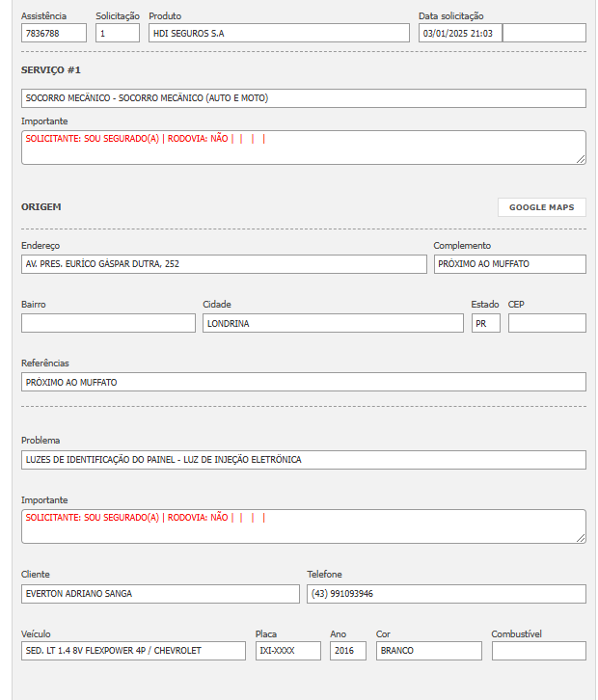Click the Estado field showing PR
Image resolution: width=598 pixels, height=700 pixels.
pos(485,323)
